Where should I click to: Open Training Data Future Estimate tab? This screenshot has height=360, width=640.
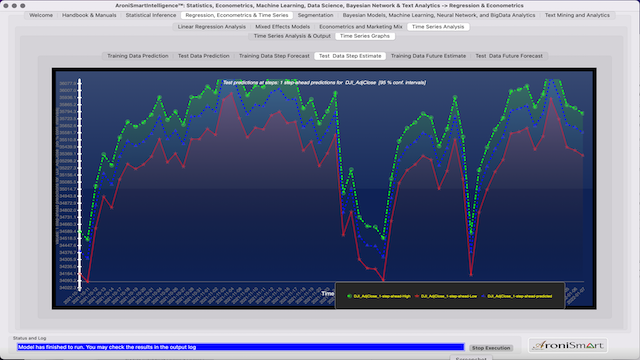[428, 56]
